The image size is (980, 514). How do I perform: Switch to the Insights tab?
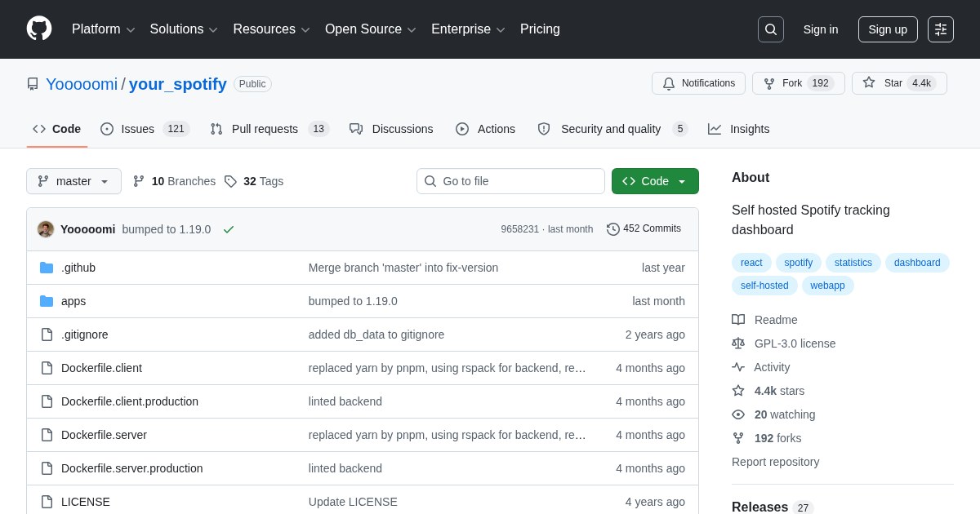tap(739, 129)
